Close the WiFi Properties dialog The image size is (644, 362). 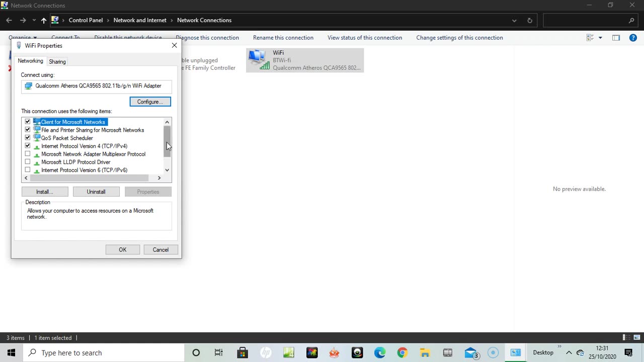point(174,45)
